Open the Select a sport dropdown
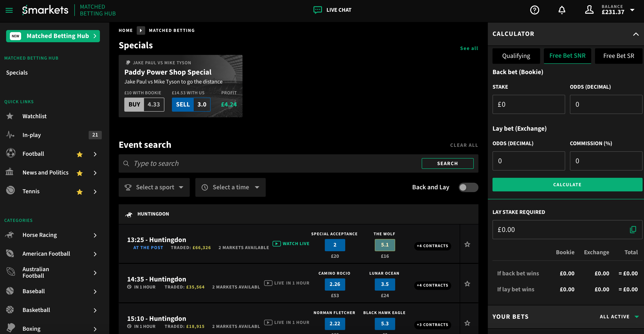Viewport: 644px width, 334px height. [x=154, y=187]
